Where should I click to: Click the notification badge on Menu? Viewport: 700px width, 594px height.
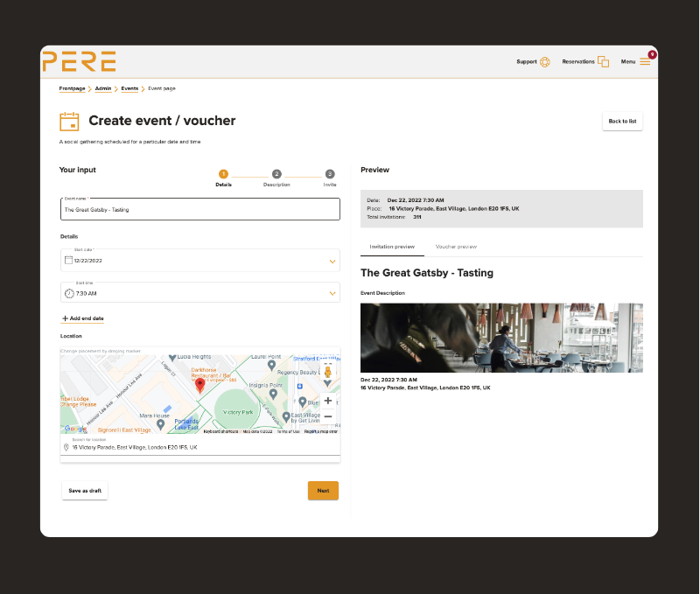pyautogui.click(x=652, y=54)
